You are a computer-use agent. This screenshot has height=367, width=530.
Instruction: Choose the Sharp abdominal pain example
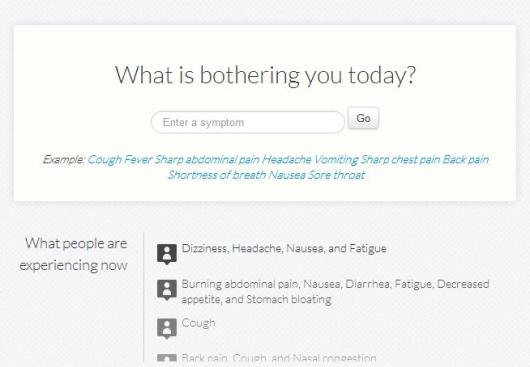coord(207,159)
